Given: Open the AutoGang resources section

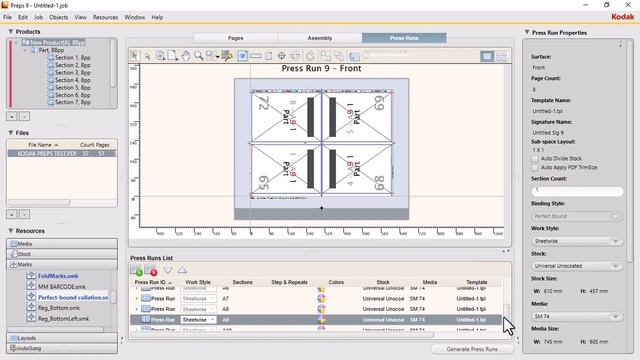Looking at the screenshot, I should tap(62, 348).
